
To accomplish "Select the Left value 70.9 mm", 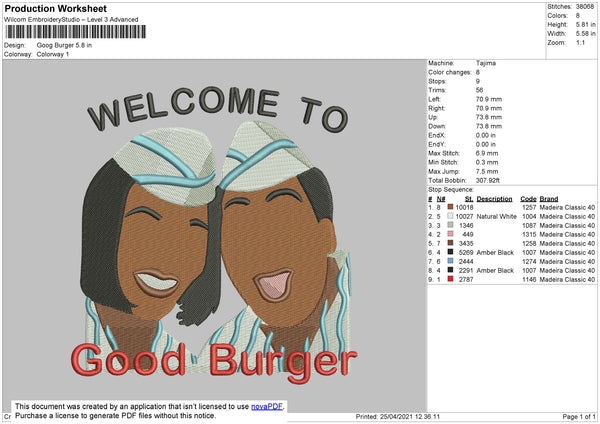I will pyautogui.click(x=489, y=99).
